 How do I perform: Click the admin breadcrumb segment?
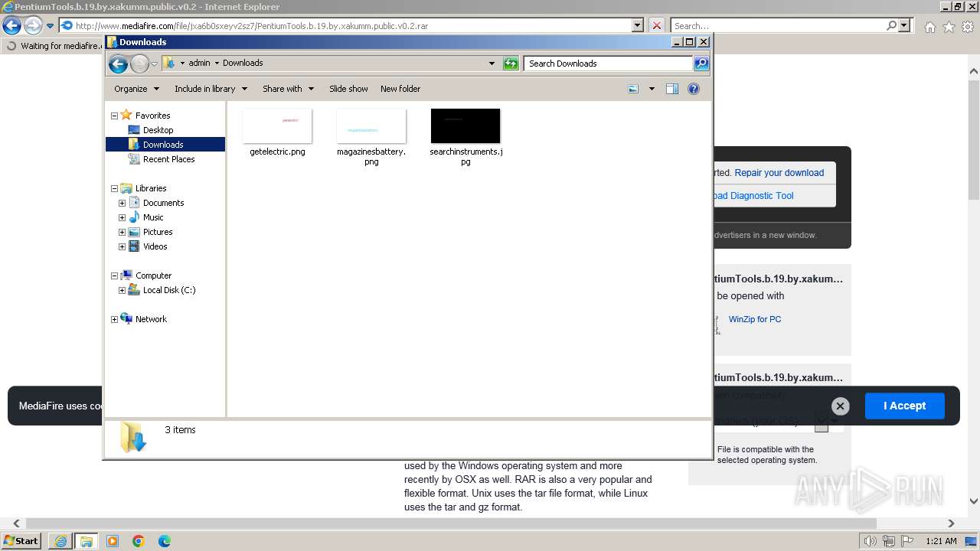click(199, 64)
